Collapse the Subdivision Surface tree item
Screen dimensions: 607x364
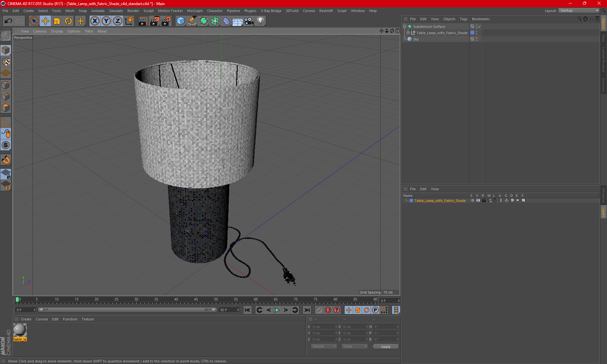(x=405, y=27)
